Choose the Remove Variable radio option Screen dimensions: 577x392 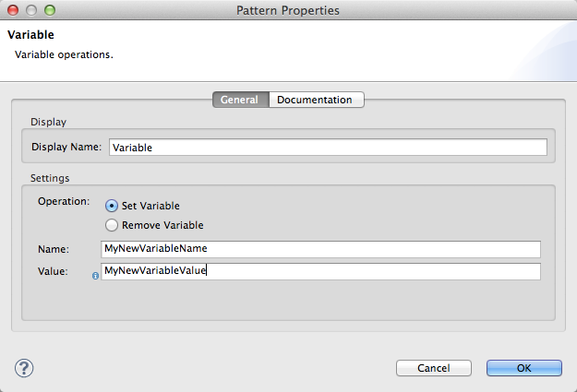pyautogui.click(x=113, y=225)
